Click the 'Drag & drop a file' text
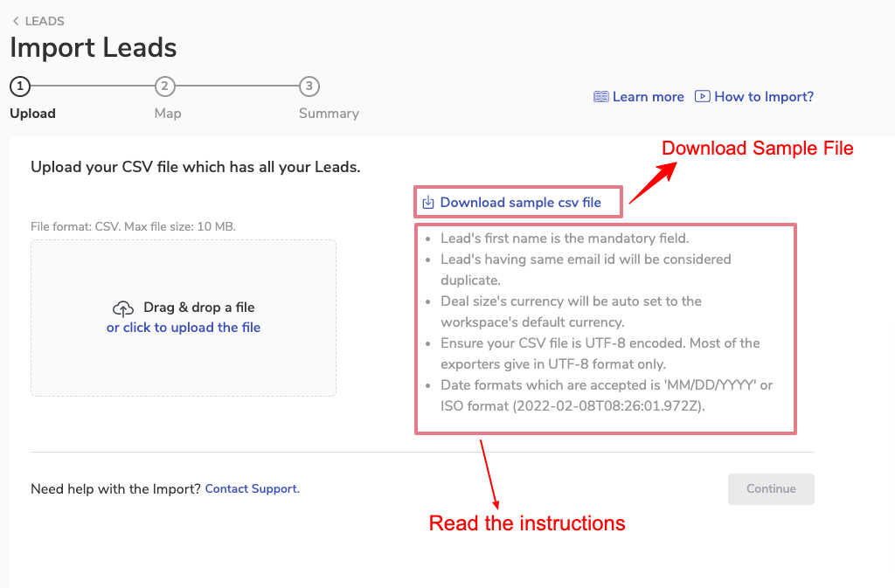 coord(199,308)
